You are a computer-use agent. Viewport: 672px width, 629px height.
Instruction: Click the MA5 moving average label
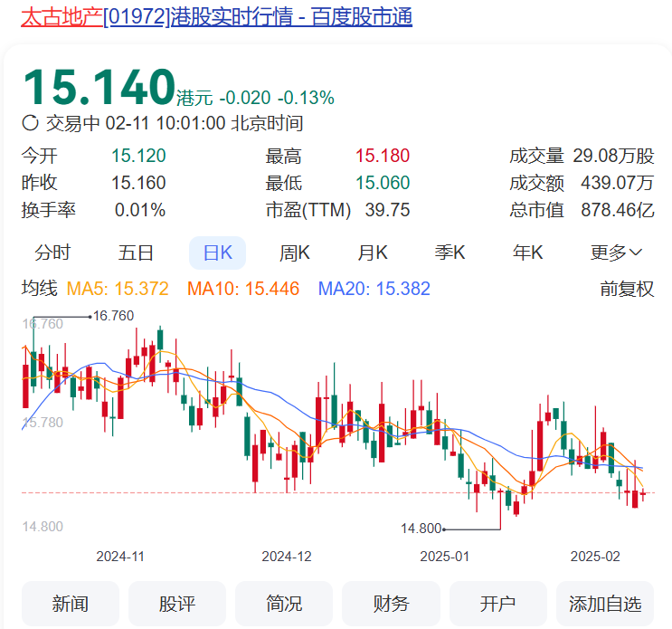tap(118, 290)
